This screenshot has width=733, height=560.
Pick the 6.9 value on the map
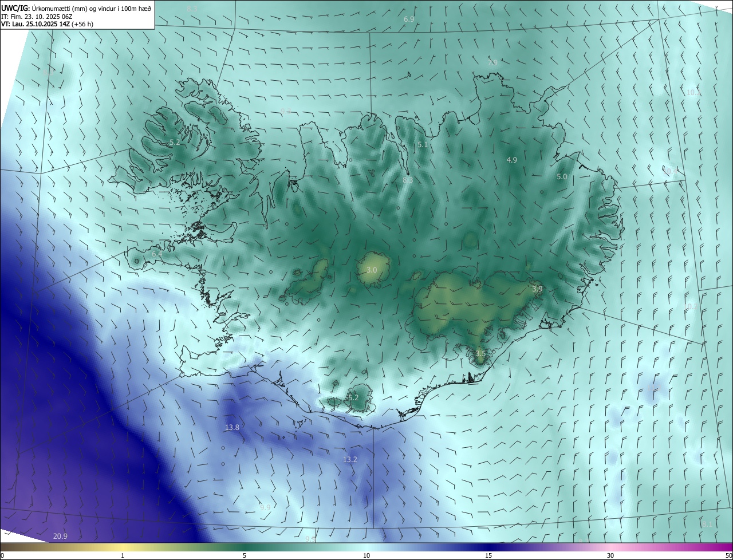click(x=409, y=19)
